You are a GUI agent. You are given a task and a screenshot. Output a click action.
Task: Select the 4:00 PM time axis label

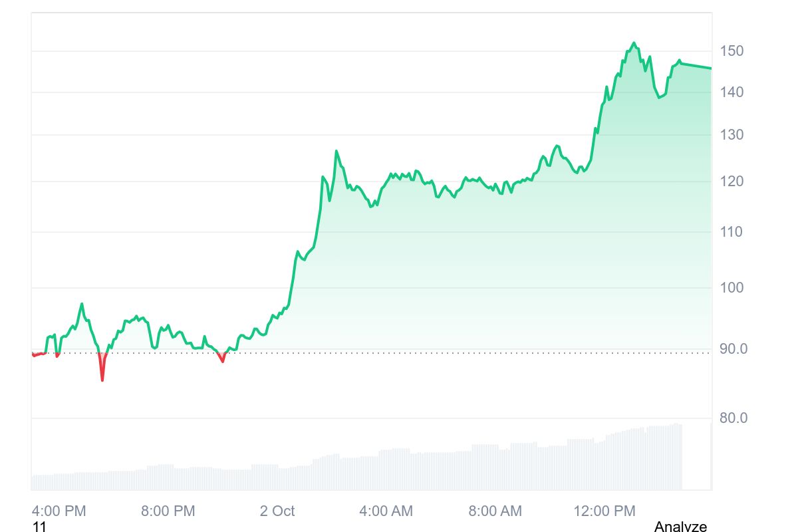coord(59,511)
